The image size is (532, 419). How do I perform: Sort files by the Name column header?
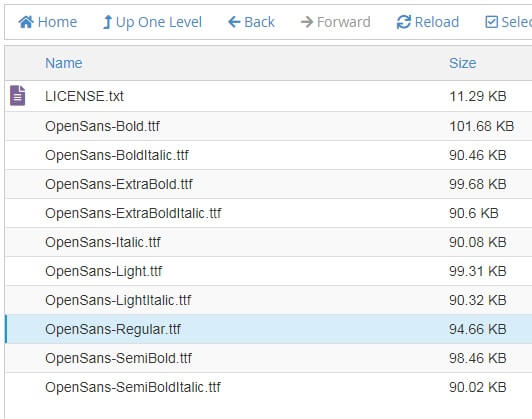64,63
